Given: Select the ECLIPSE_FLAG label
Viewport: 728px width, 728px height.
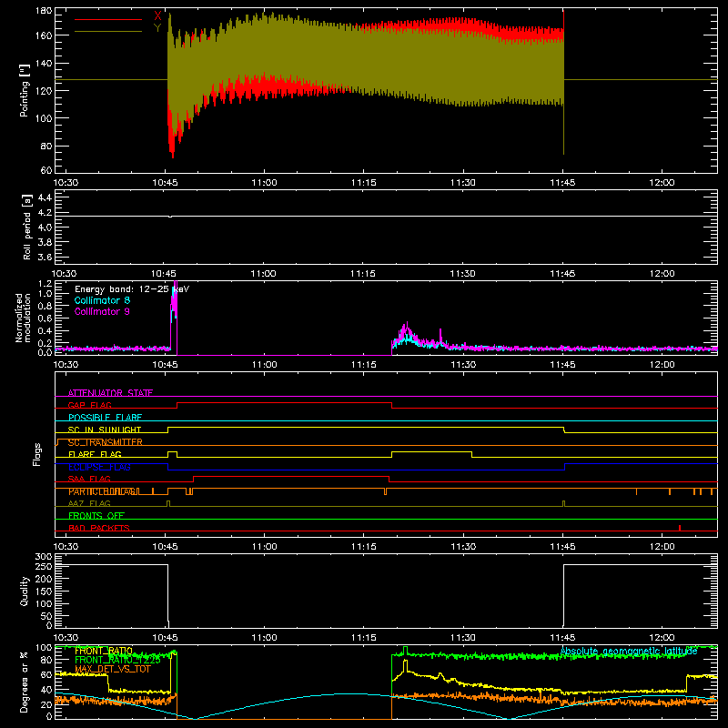Looking at the screenshot, I should point(99,467).
